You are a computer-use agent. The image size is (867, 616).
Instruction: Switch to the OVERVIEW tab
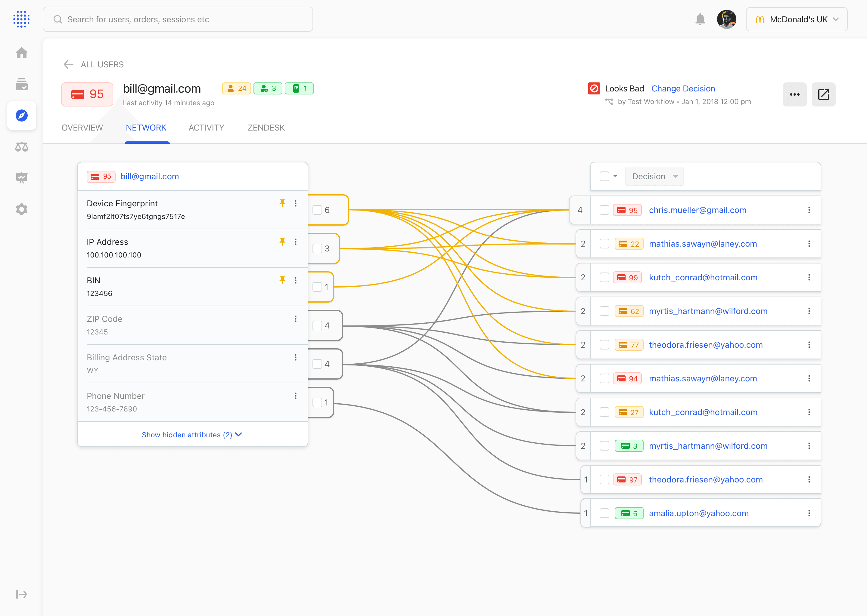[x=82, y=128]
